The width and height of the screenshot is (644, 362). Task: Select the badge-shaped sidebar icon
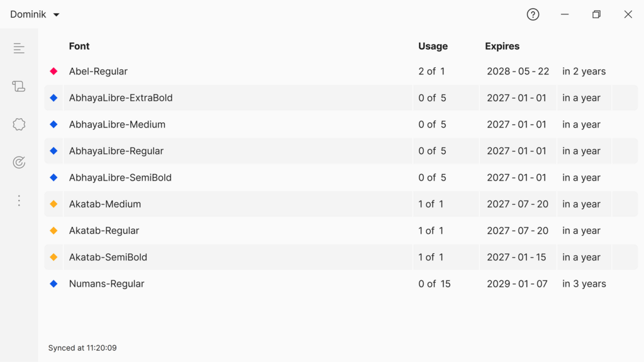click(x=19, y=124)
